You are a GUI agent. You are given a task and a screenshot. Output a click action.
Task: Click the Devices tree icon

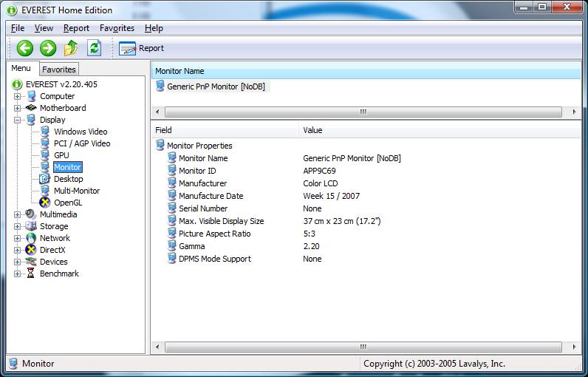pyautogui.click(x=31, y=262)
